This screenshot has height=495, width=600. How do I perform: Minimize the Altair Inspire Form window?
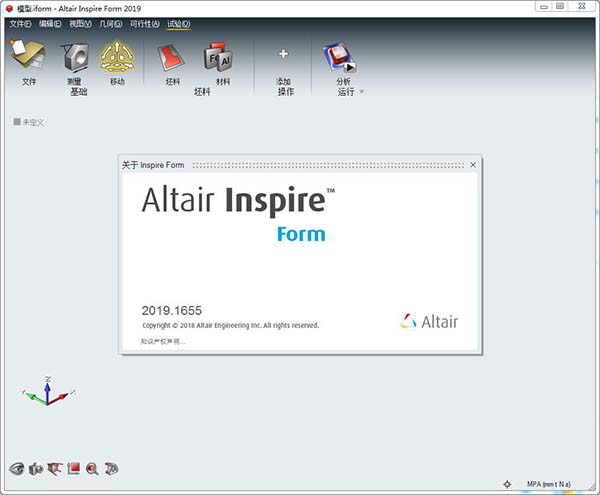pos(543,7)
